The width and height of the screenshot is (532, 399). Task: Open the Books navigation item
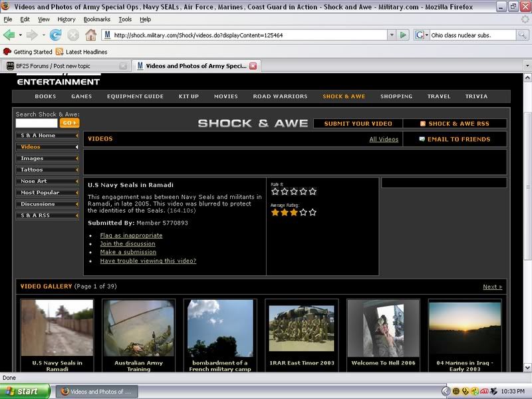[45, 96]
